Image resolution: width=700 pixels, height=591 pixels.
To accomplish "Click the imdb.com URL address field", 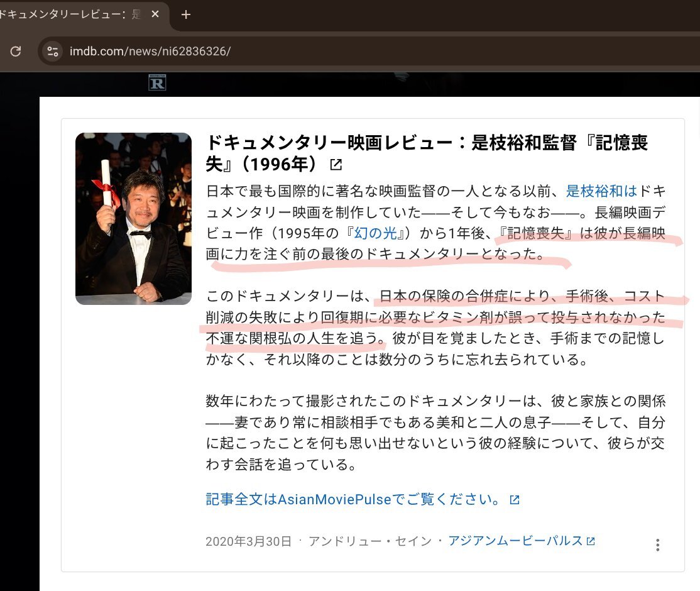I will coord(151,51).
